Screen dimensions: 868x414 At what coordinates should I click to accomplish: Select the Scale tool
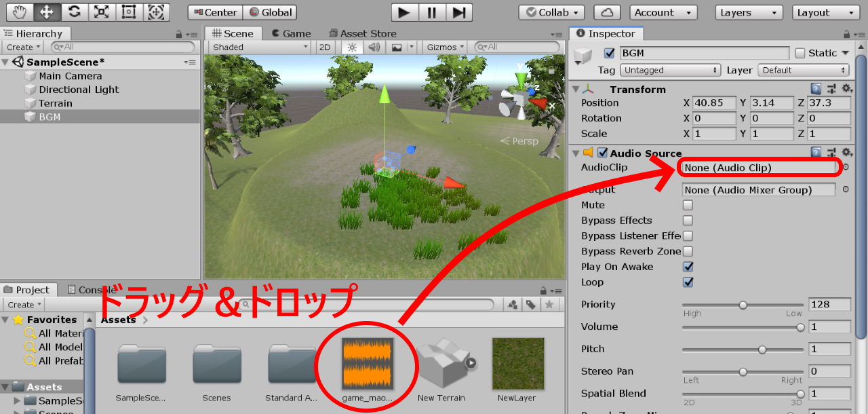click(102, 12)
